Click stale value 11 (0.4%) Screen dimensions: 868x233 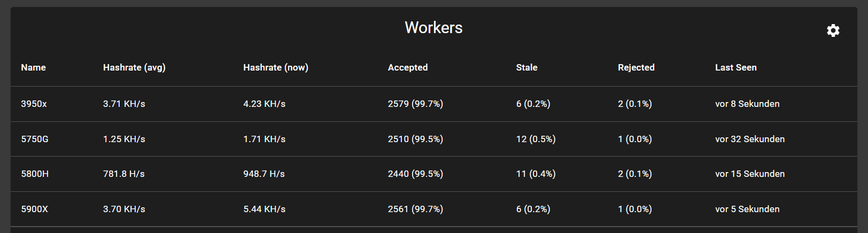click(536, 174)
